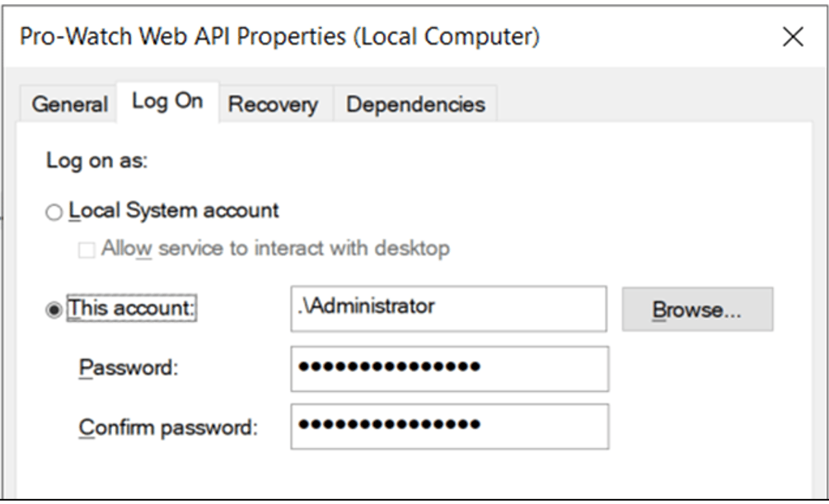Switch to the General tab
829x504 pixels.
click(x=68, y=104)
